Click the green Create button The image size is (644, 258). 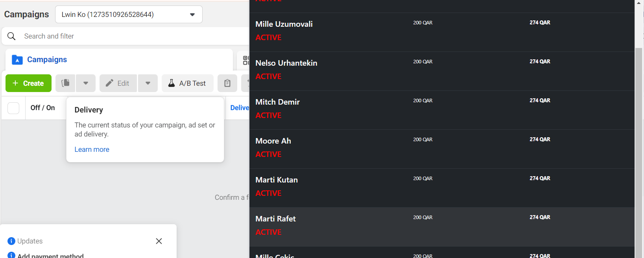pos(28,83)
